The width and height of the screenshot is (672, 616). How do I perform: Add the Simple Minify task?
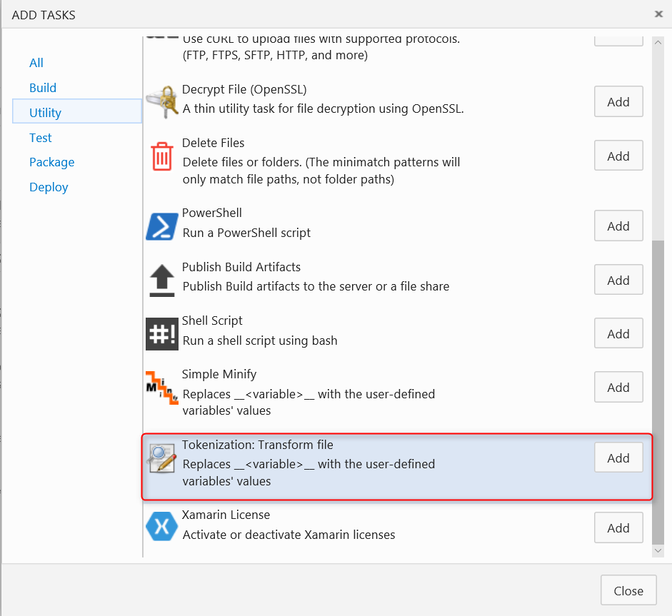point(618,387)
